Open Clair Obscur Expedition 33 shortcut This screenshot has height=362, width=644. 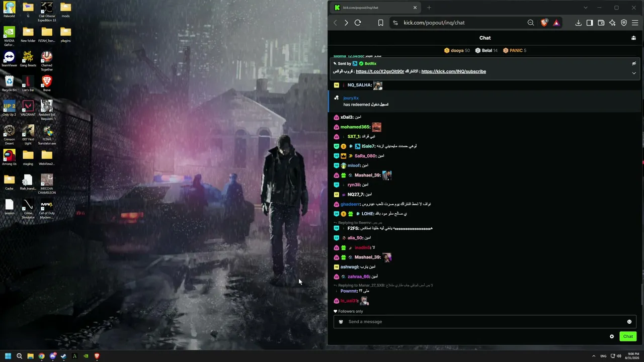[47, 12]
